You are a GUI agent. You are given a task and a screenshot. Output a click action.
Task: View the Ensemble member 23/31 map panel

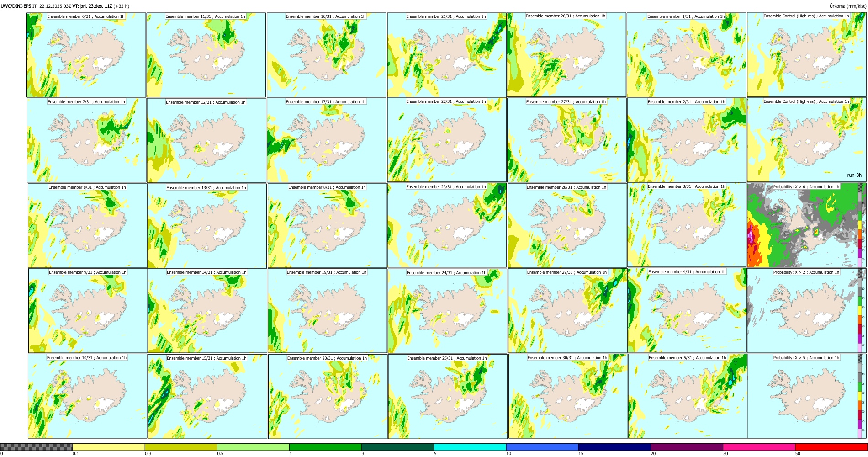(447, 225)
